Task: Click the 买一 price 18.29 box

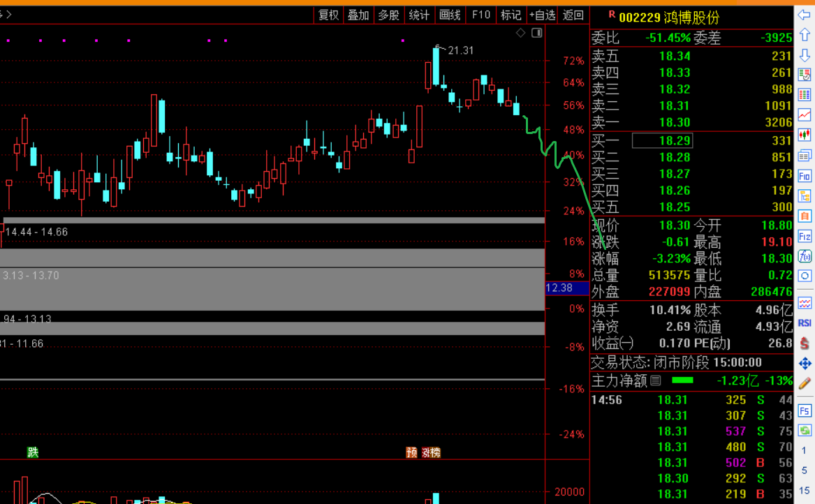Action: point(662,140)
